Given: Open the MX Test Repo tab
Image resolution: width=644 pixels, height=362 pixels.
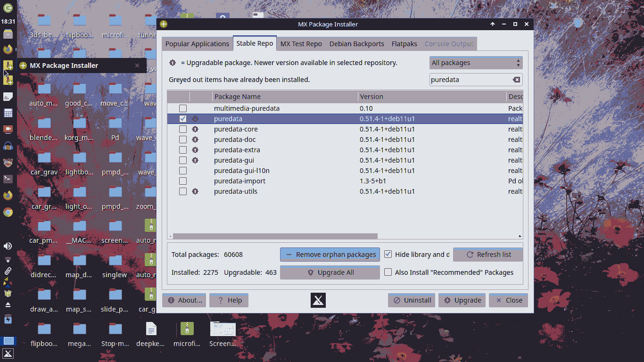Looking at the screenshot, I should [x=301, y=44].
